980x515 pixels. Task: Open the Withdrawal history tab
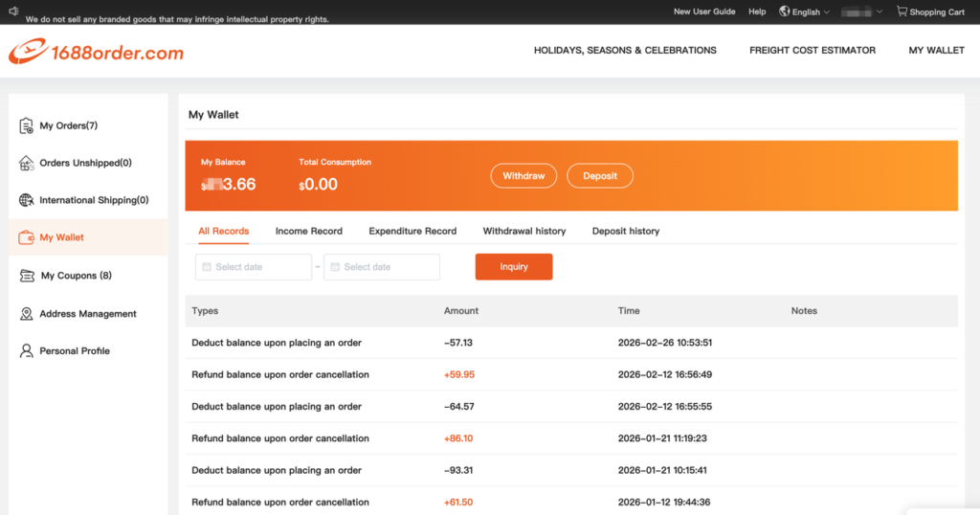click(x=523, y=231)
